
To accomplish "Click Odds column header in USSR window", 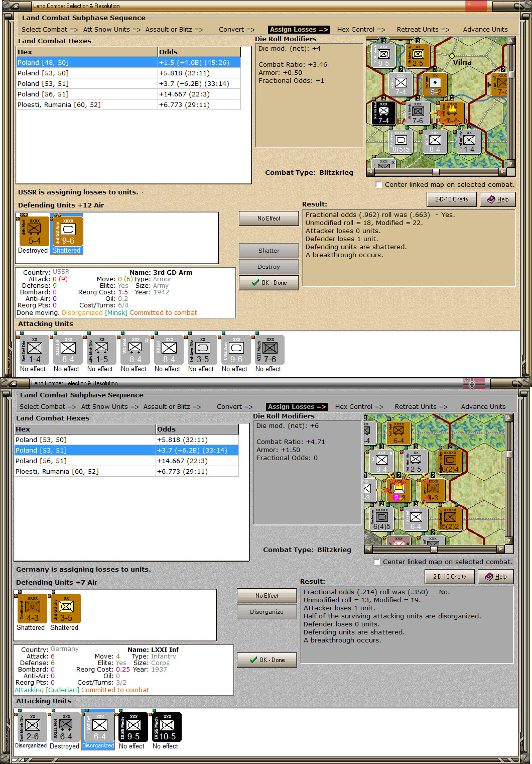I will click(x=199, y=52).
